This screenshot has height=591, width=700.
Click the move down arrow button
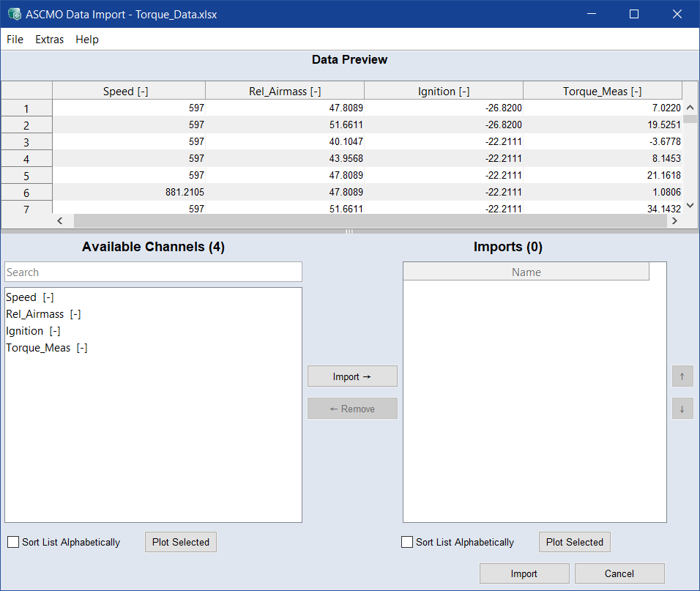pyautogui.click(x=682, y=409)
